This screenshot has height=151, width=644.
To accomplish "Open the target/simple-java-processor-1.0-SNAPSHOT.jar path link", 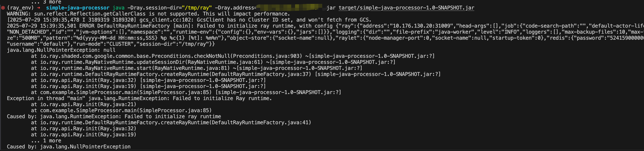I will (406, 8).
